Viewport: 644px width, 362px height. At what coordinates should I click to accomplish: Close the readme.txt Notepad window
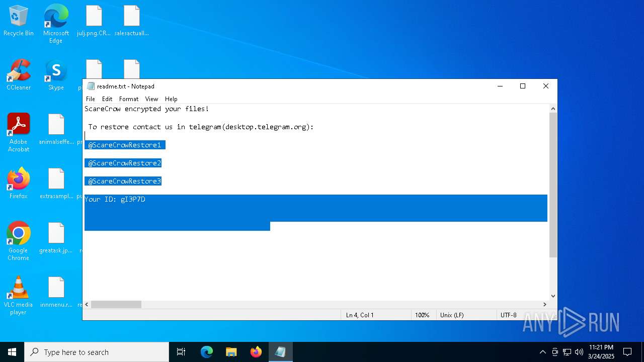pos(546,86)
